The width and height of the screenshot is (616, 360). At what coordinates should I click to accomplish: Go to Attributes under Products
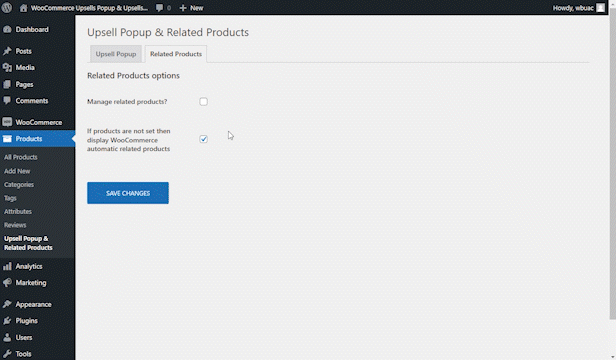click(18, 211)
